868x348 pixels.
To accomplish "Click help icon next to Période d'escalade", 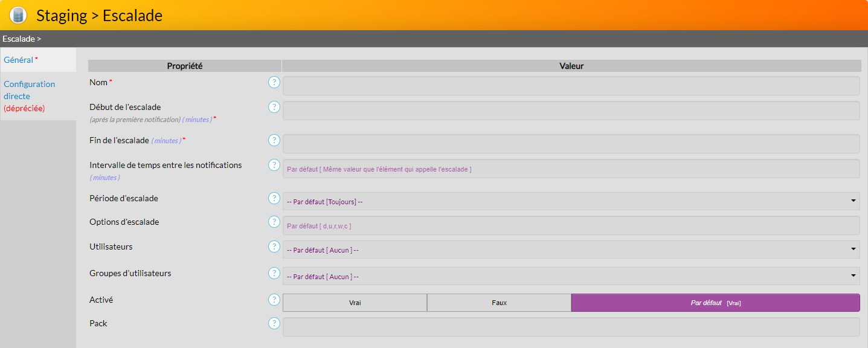I will [x=274, y=198].
